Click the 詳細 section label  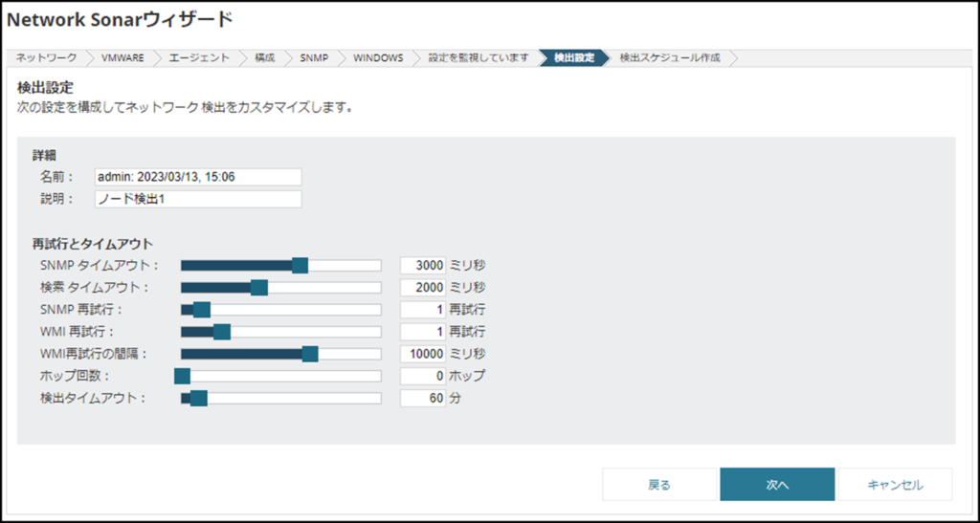click(x=45, y=156)
